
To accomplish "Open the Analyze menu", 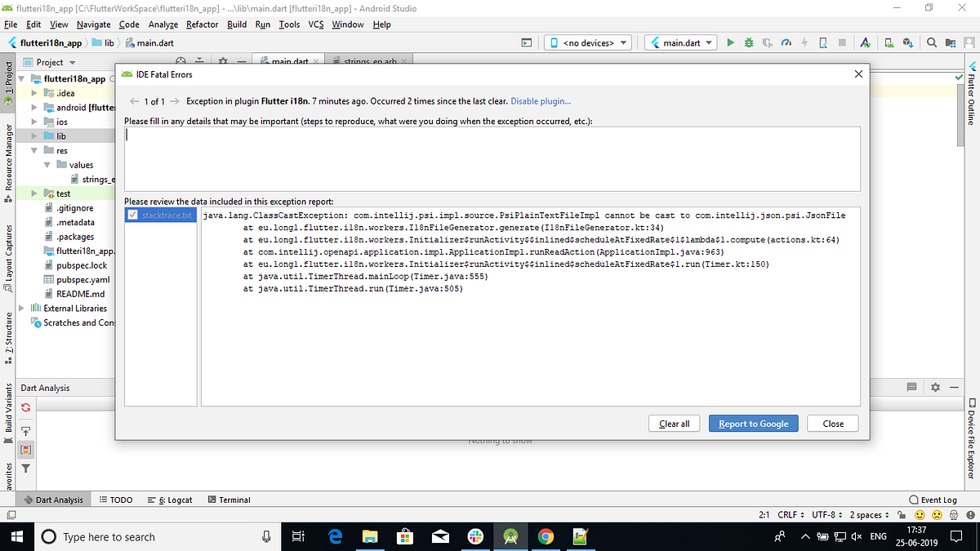I will click(163, 24).
